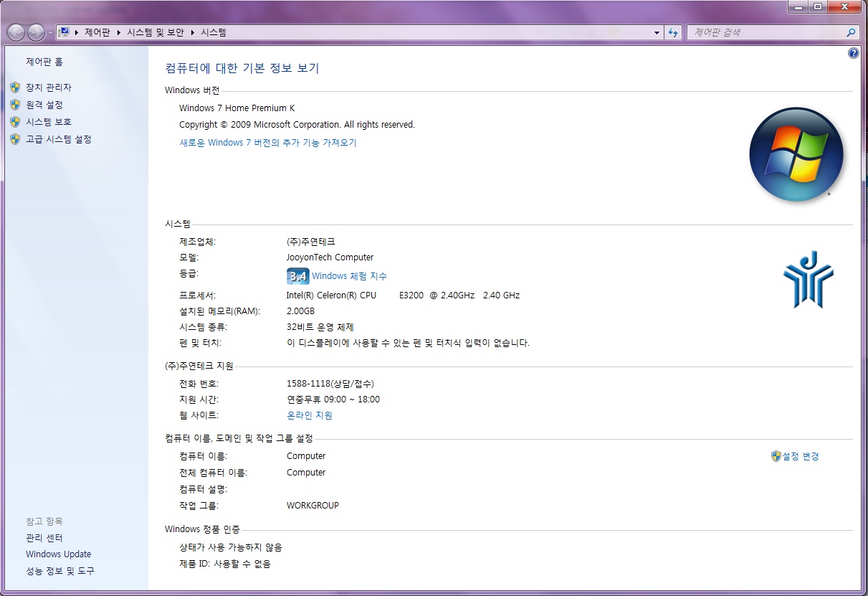This screenshot has width=868, height=596.
Task: Expand arrow after 시스템 및 보안 breadcrumb
Action: click(193, 32)
